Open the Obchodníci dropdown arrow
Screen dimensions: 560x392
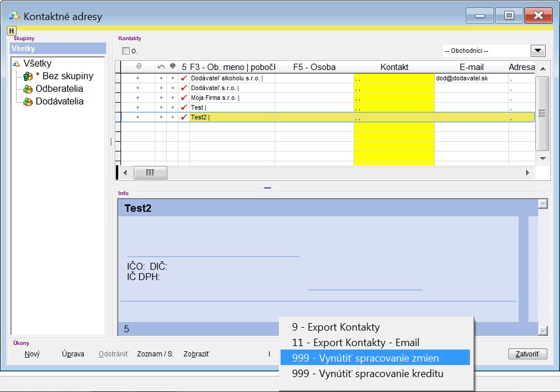pyautogui.click(x=538, y=51)
